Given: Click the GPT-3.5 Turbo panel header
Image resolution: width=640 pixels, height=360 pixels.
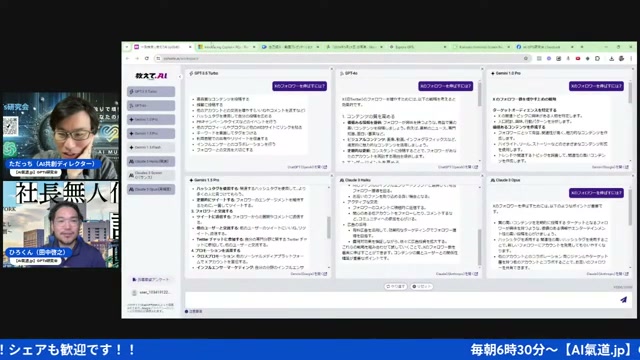Looking at the screenshot, I should tap(258, 73).
